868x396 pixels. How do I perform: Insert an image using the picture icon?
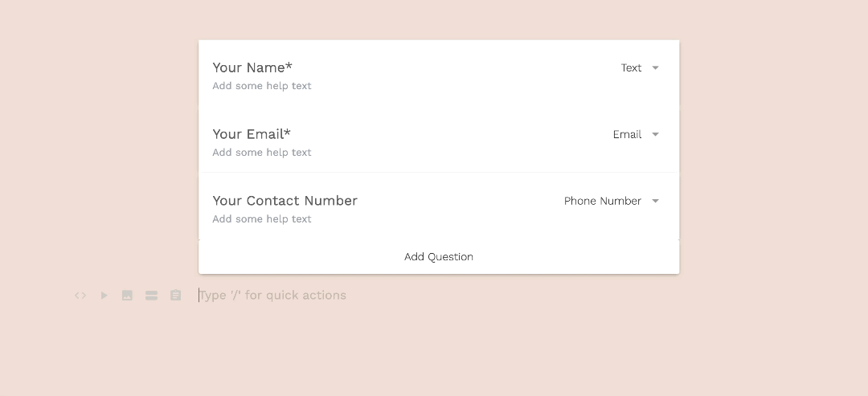pyautogui.click(x=127, y=296)
